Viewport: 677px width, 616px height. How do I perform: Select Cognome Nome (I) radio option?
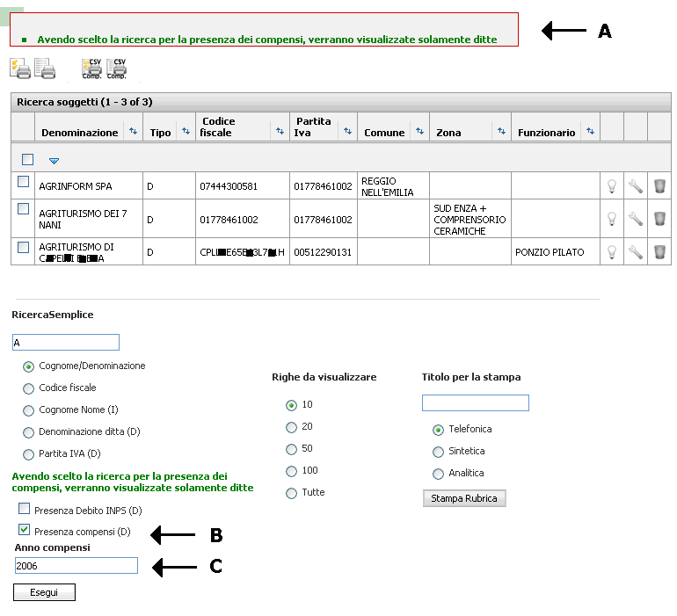pyautogui.click(x=28, y=411)
